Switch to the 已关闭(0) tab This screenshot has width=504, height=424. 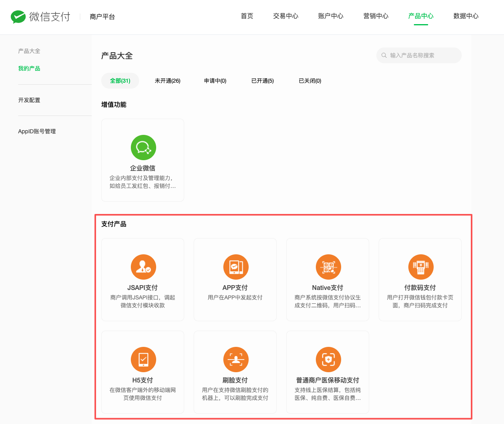click(x=310, y=81)
